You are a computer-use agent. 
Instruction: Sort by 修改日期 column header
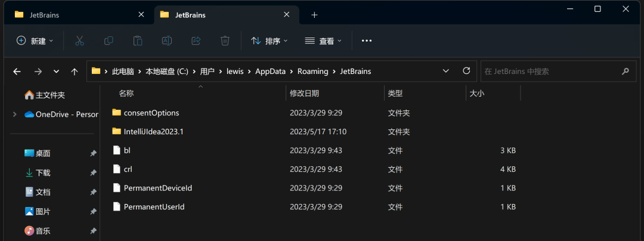[304, 93]
